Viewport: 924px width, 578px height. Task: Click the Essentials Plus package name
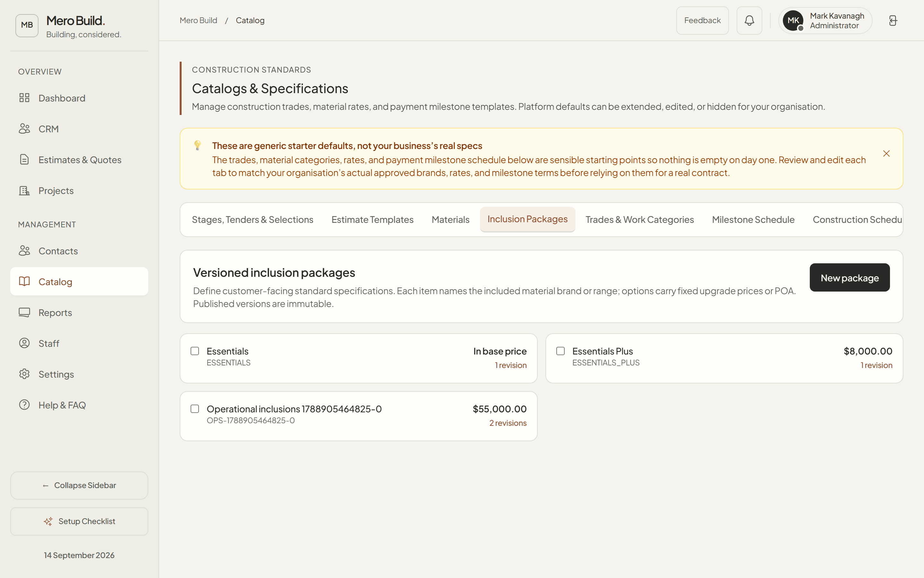pos(603,351)
